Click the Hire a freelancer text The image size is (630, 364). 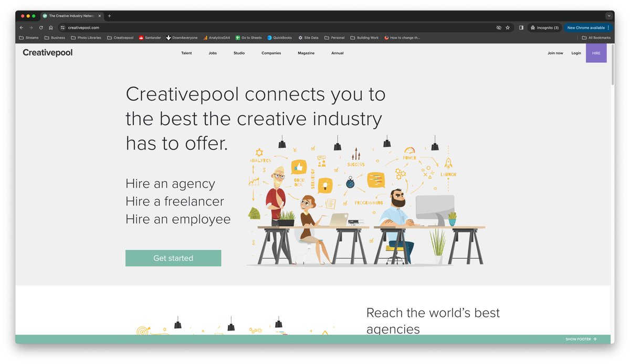pos(175,201)
